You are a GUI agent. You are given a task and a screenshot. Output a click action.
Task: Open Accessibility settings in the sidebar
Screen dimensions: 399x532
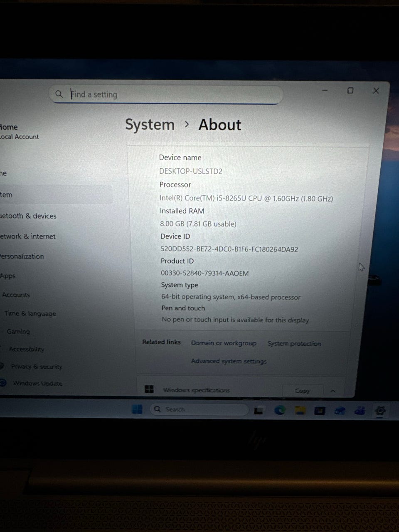pyautogui.click(x=27, y=349)
